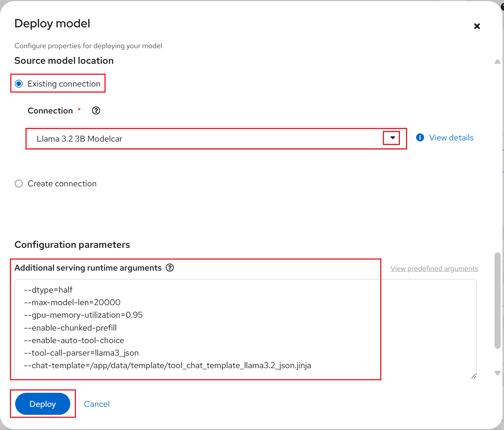Click the --max-model-len=20000 argument line

pyautogui.click(x=72, y=302)
